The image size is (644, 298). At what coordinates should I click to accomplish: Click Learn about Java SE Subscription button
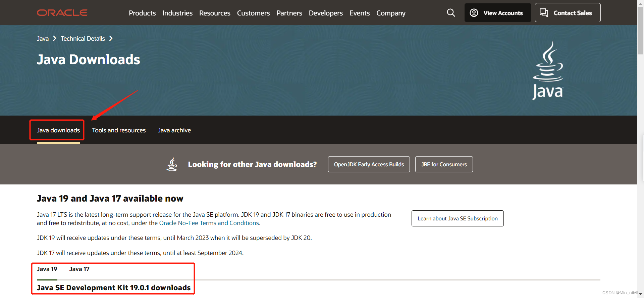coord(458,218)
